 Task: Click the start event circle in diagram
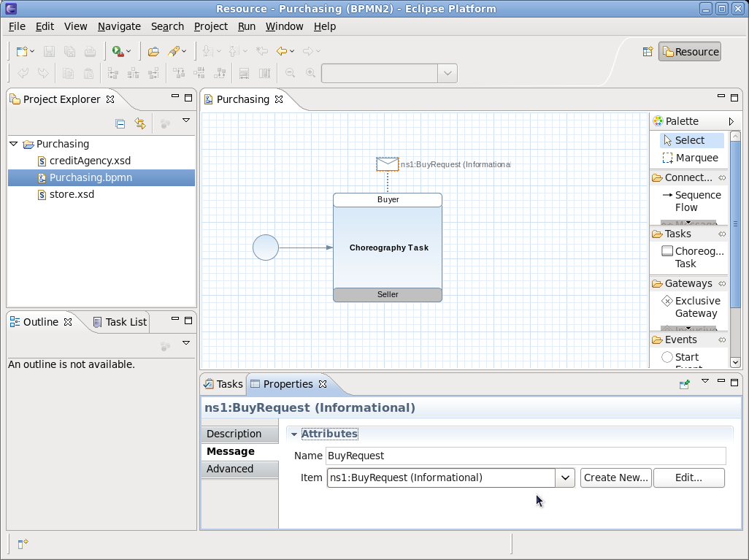pyautogui.click(x=266, y=248)
